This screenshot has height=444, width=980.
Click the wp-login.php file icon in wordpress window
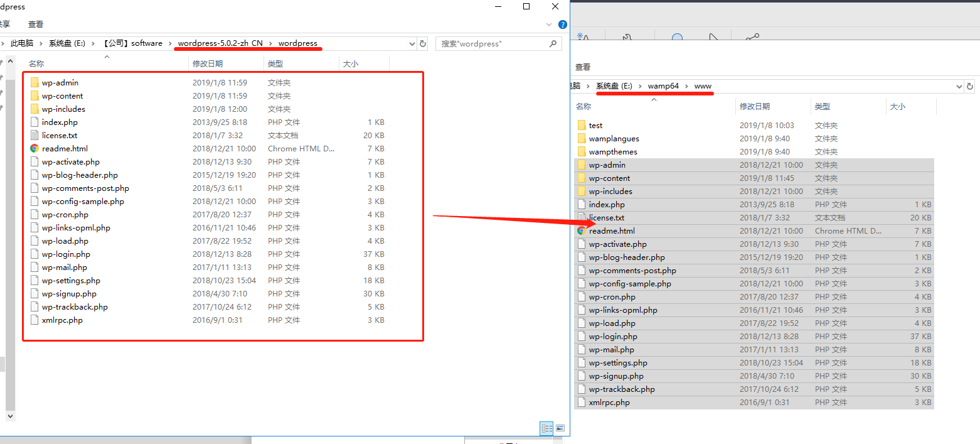pos(35,254)
